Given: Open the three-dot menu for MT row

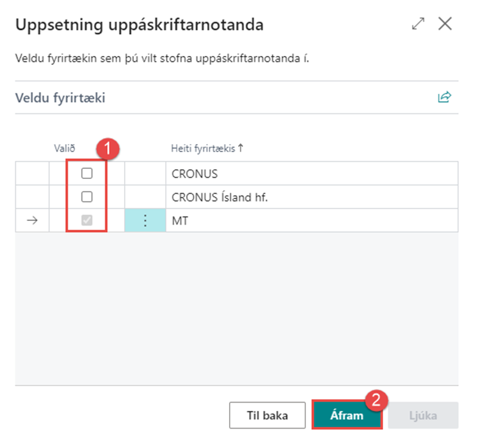Looking at the screenshot, I should click(145, 221).
